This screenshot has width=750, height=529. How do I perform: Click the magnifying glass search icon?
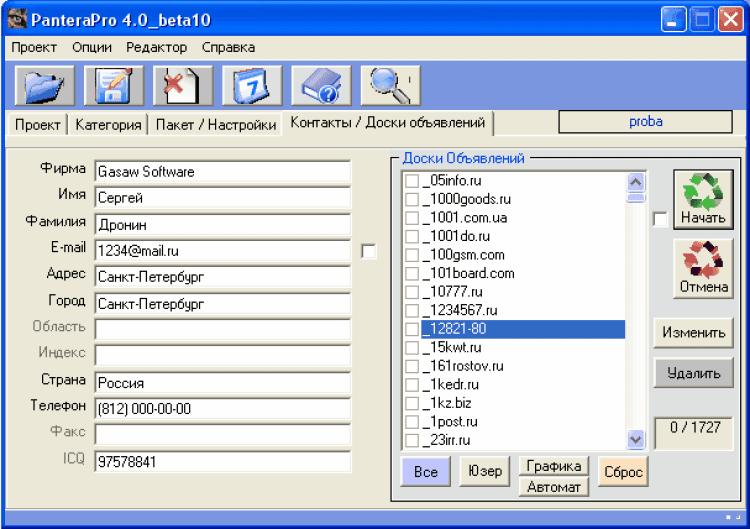tap(390, 86)
